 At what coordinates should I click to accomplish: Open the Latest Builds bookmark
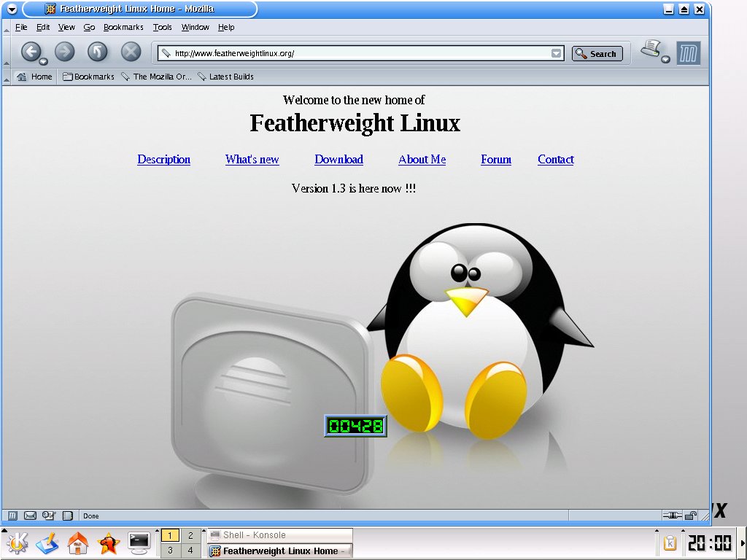pos(225,77)
